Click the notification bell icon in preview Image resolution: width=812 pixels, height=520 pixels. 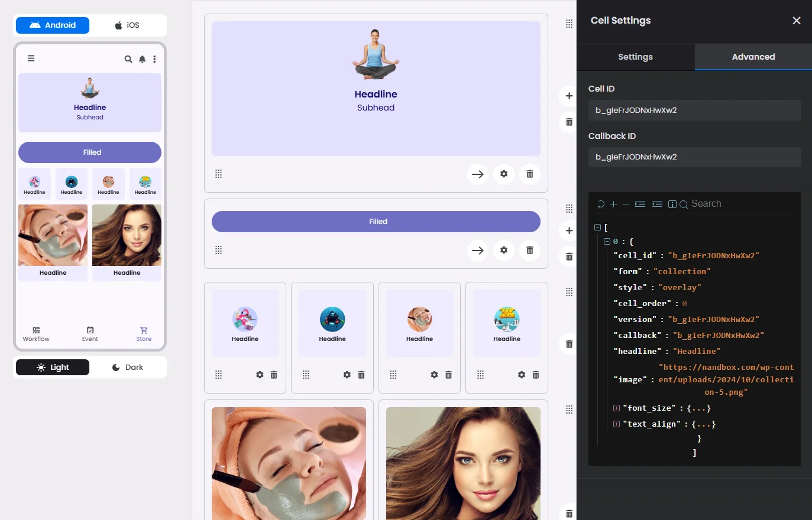click(142, 59)
